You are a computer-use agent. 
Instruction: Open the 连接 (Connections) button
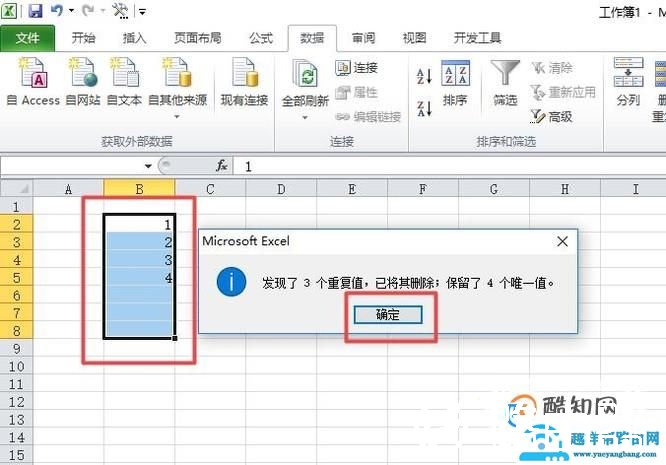(357, 68)
